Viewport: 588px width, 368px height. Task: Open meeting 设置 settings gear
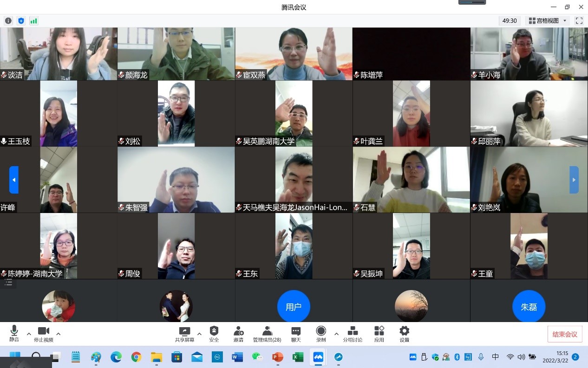404,334
